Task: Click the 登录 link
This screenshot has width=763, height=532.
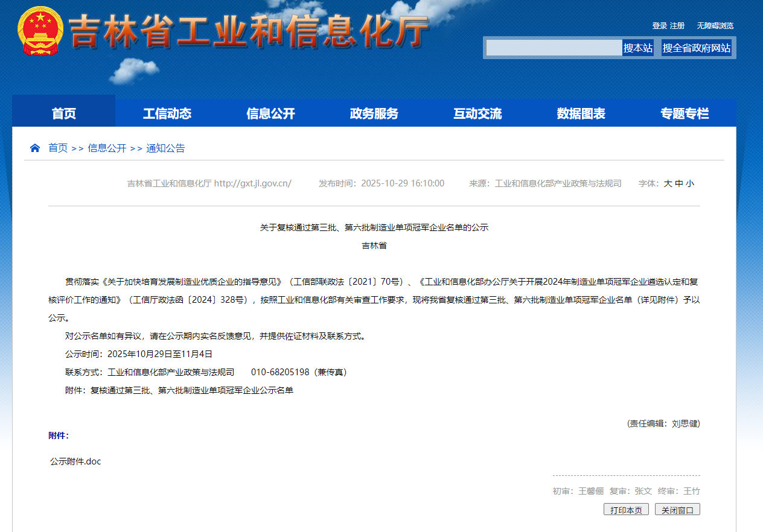Action: [x=659, y=25]
